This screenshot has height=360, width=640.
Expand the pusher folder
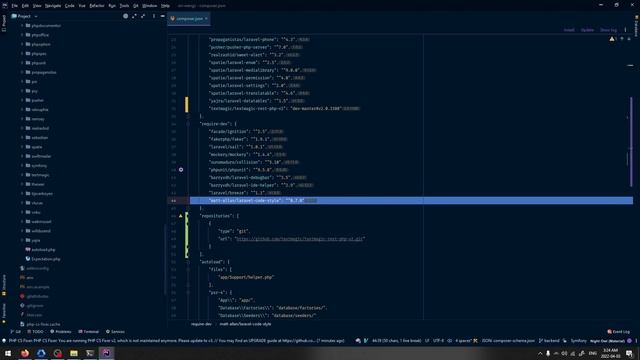tap(22, 100)
